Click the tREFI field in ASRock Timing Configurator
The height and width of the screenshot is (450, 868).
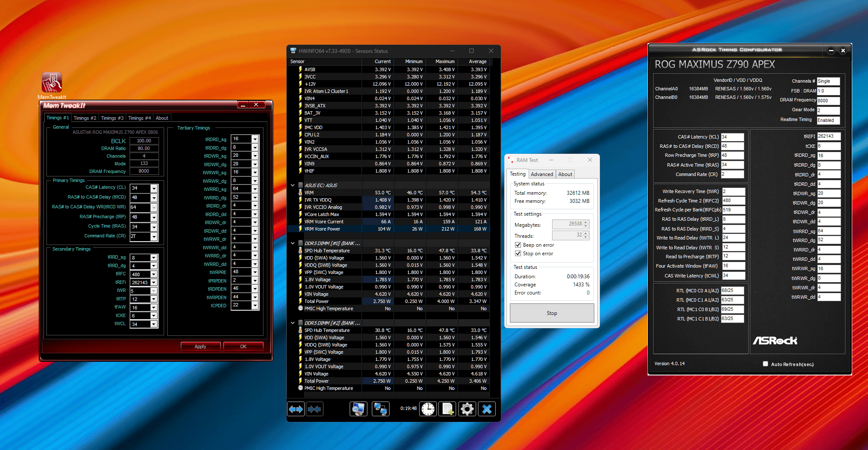(x=828, y=136)
